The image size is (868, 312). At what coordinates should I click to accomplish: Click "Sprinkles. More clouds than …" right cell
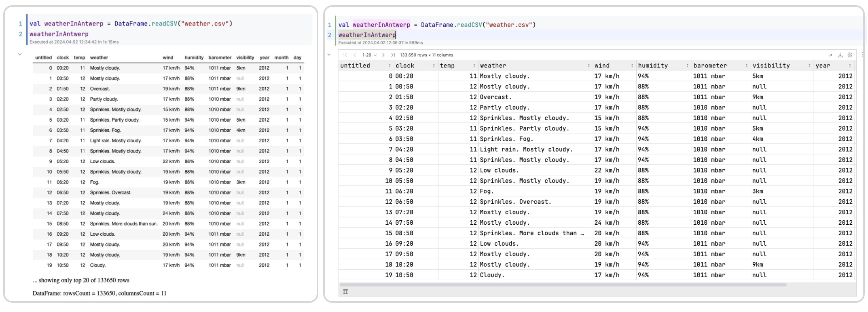coord(532,233)
